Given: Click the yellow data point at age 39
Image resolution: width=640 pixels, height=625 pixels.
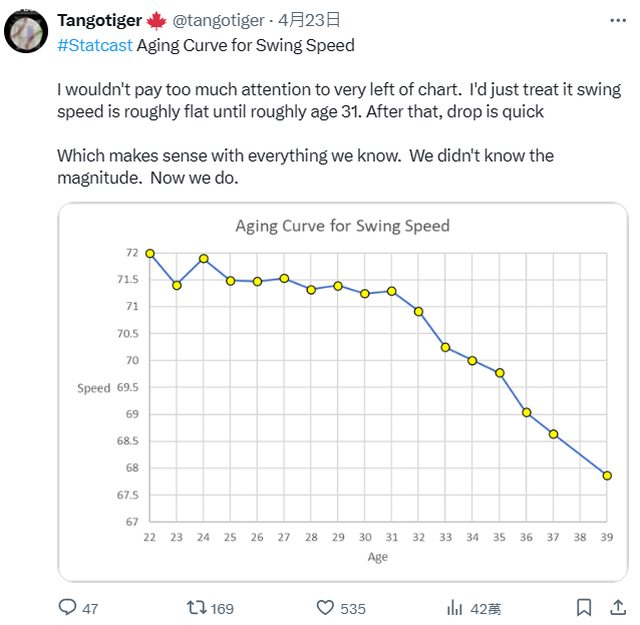Looking at the screenshot, I should pos(607,475).
